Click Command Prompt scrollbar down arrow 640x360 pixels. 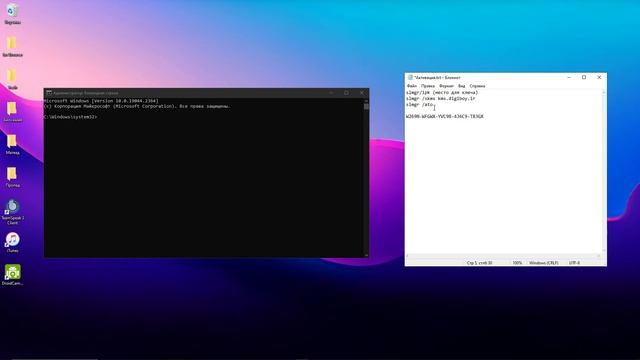366,255
